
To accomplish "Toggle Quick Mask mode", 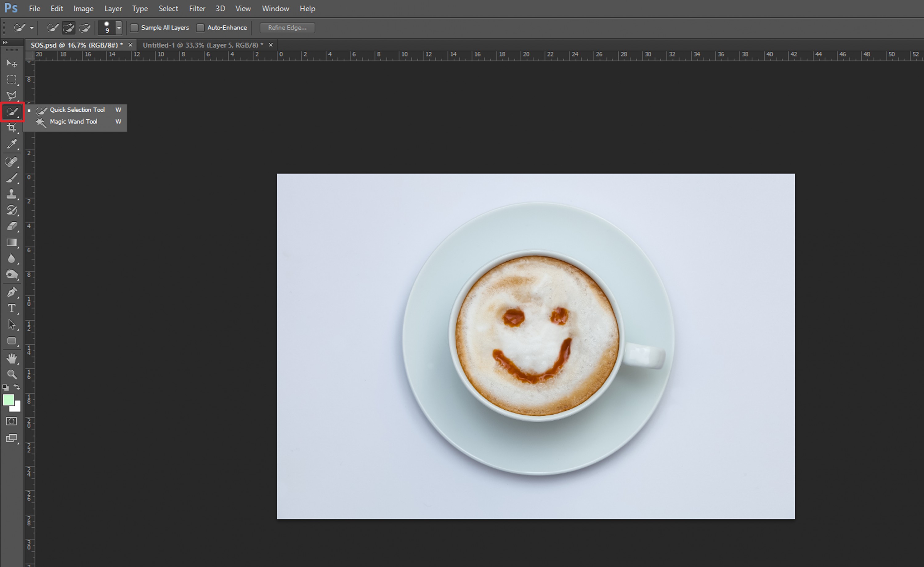I will tap(12, 421).
